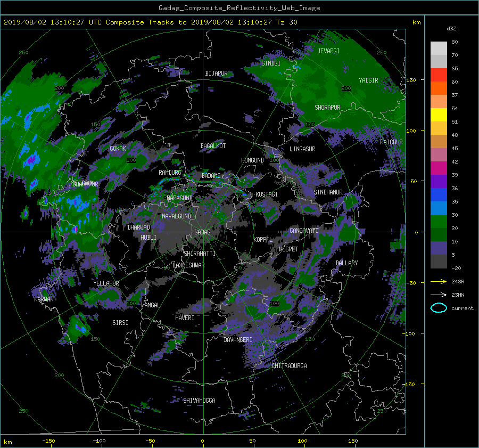479x448 pixels.
Task: Click the dBZ legend heading
Action: tap(451, 29)
